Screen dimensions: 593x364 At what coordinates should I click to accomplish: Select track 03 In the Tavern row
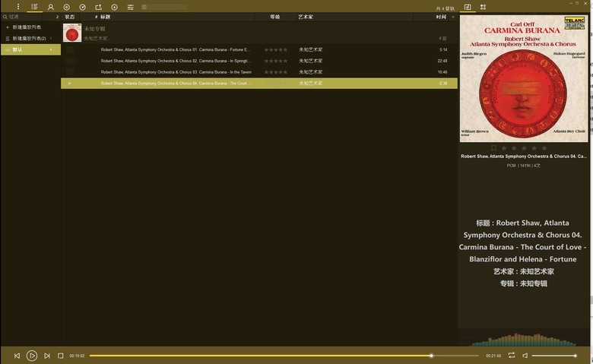[x=259, y=72]
